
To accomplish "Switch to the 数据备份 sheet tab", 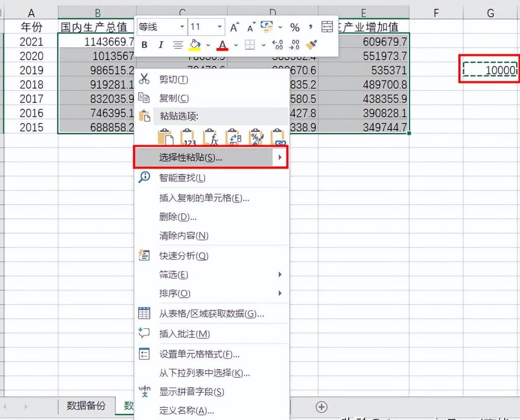I will tap(86, 405).
